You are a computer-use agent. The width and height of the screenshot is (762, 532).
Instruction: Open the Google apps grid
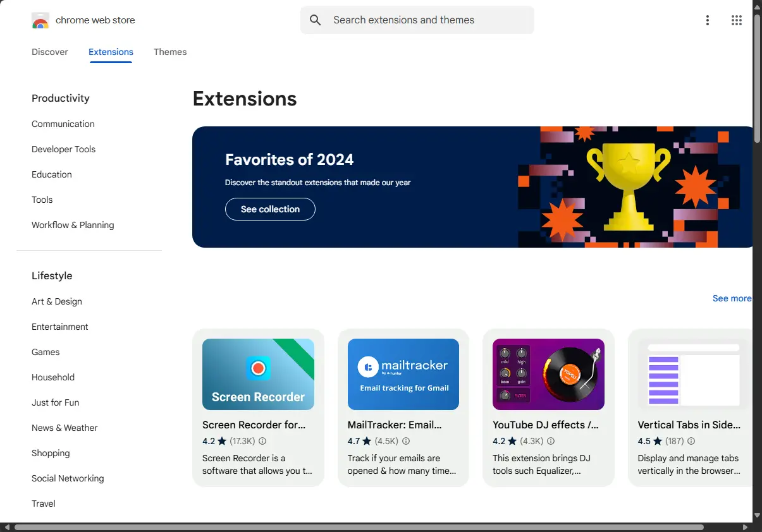tap(736, 20)
